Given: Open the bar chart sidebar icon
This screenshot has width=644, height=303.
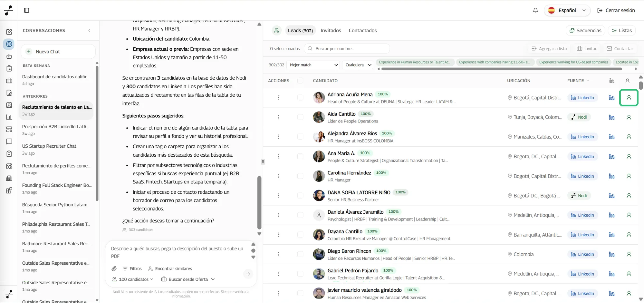Looking at the screenshot, I should coord(9,117).
